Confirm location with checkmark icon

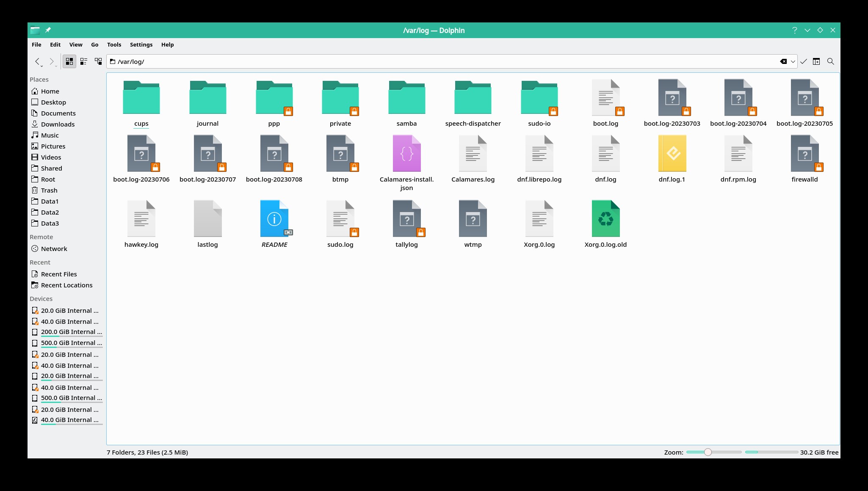(803, 61)
